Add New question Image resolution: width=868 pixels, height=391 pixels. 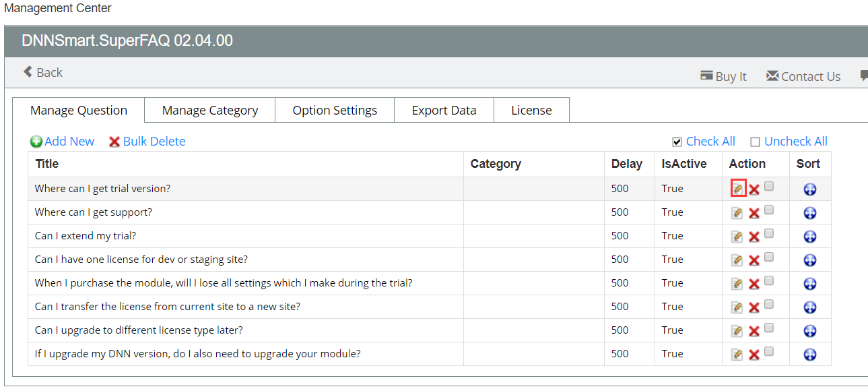point(63,142)
